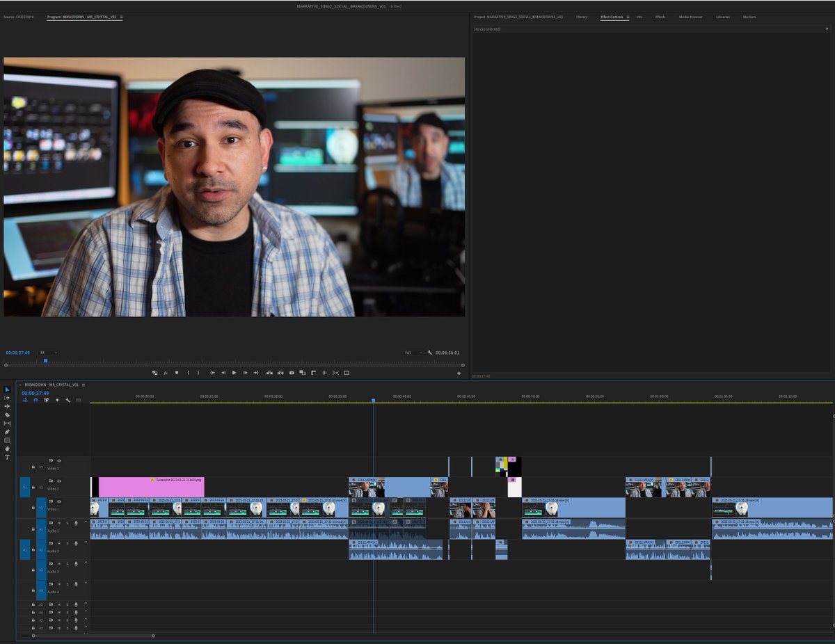This screenshot has height=644, width=835.
Task: Click the Mark In button
Action: [189, 373]
